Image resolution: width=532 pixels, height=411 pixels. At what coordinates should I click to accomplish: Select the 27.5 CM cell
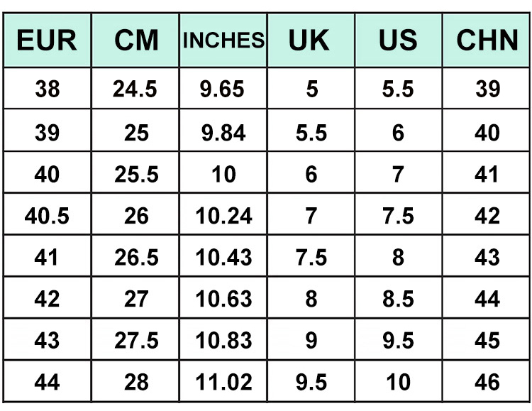[136, 341]
